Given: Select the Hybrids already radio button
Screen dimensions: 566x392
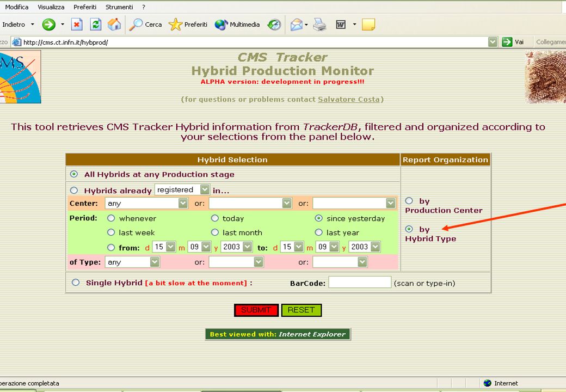Looking at the screenshot, I should (x=74, y=190).
